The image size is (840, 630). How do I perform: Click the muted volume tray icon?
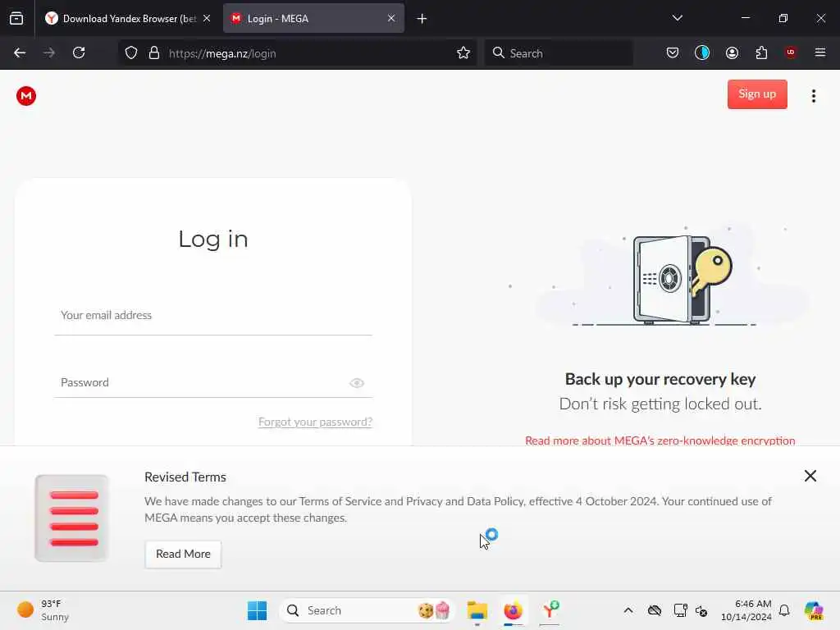click(701, 610)
